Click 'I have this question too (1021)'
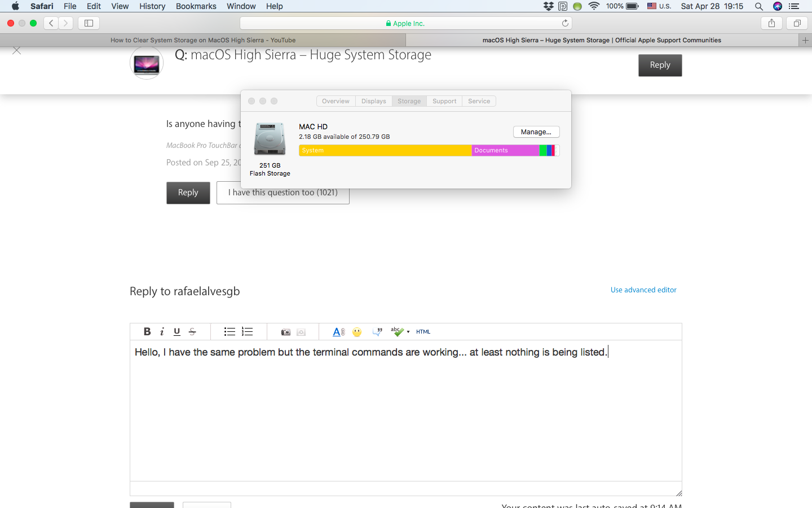812x508 pixels. point(283,192)
